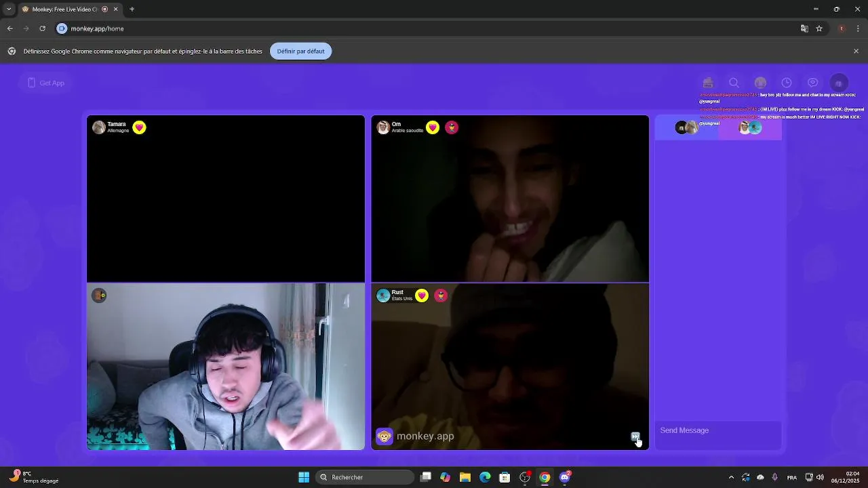Click Rust's profile avatar
This screenshot has height=488, width=868.
[x=383, y=296]
